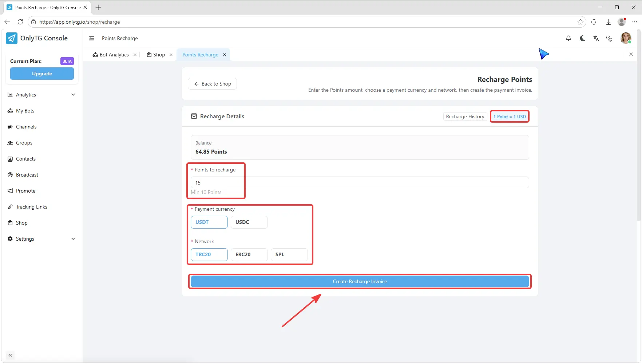Collapse sidebar with double chevron icon
Image resolution: width=642 pixels, height=364 pixels.
[10, 355]
